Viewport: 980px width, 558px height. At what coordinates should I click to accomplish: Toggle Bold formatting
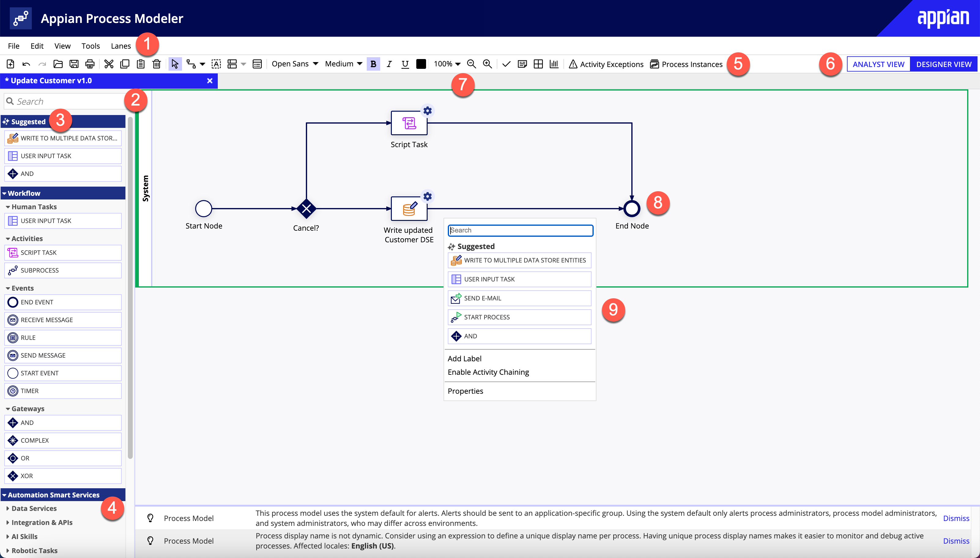pos(373,64)
